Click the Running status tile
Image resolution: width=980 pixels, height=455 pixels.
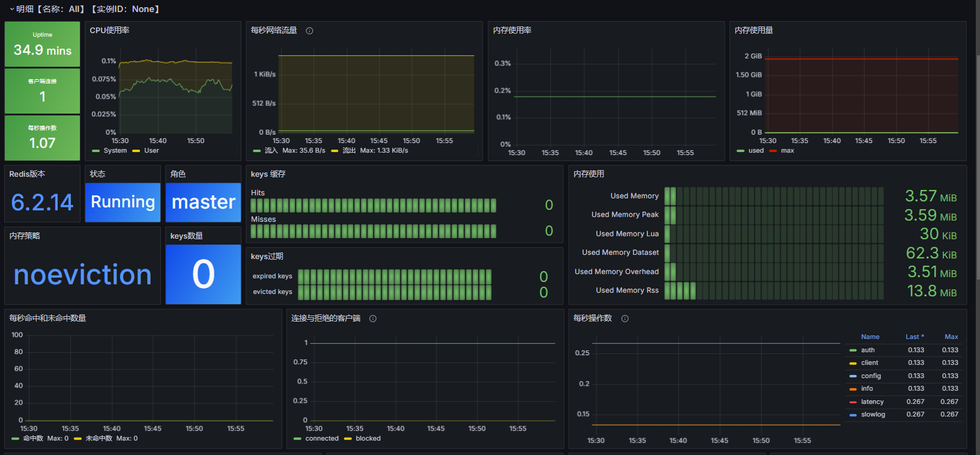coord(122,203)
